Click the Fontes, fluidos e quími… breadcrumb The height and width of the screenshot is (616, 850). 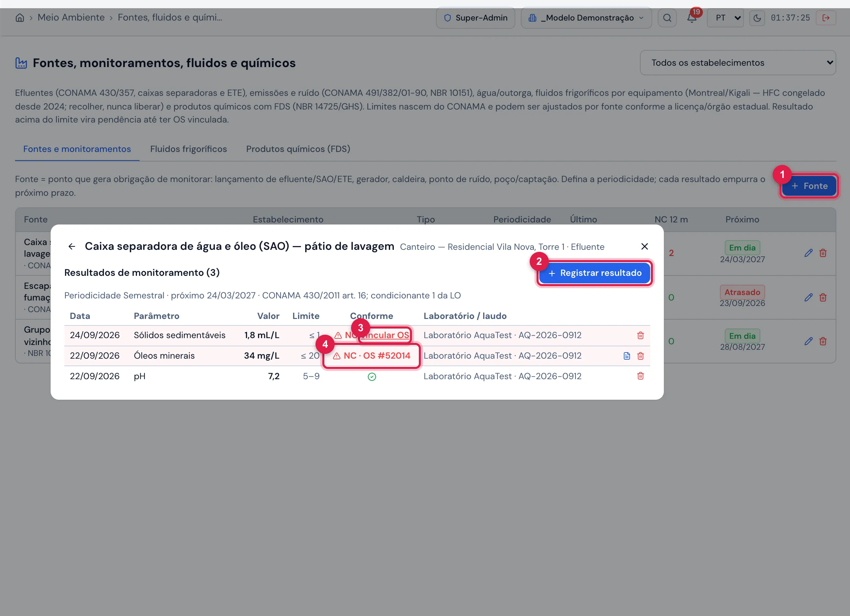click(170, 17)
